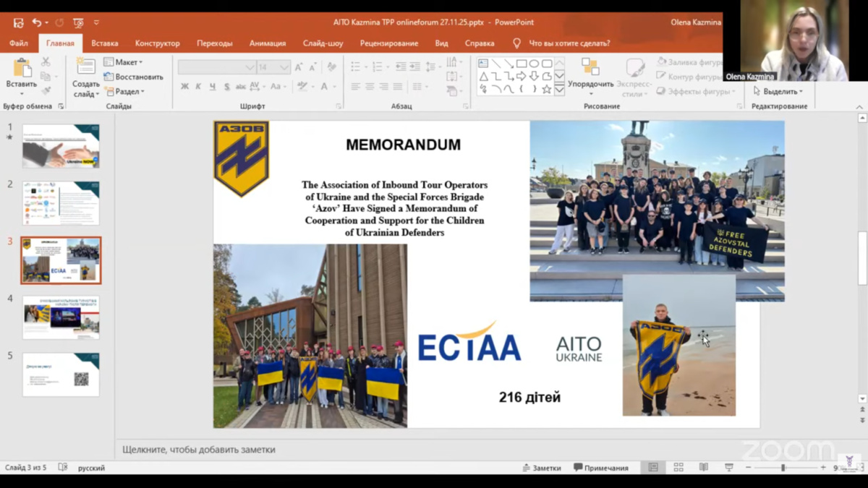Open Примечания comments in status bar

601,468
